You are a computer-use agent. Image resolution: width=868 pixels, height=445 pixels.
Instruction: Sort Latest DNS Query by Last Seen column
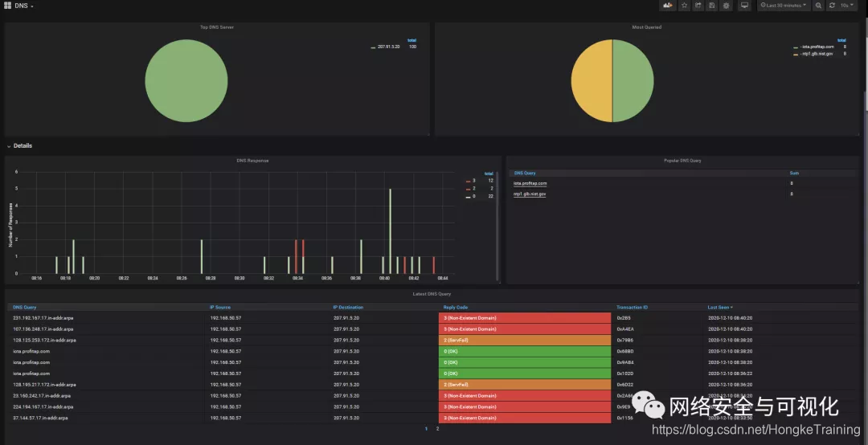[x=719, y=307]
